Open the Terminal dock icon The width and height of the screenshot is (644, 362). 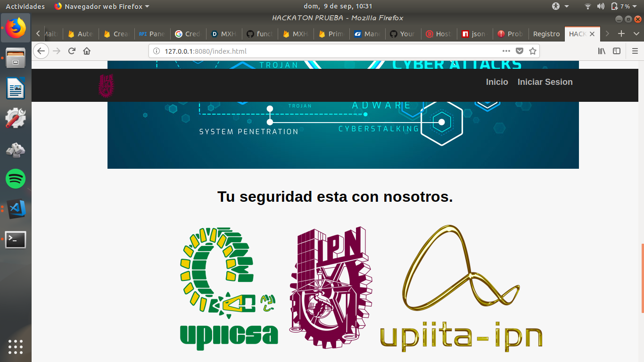pyautogui.click(x=16, y=239)
